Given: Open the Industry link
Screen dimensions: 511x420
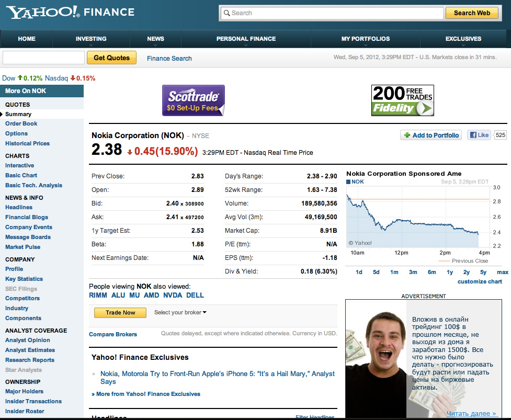Looking at the screenshot, I should [x=17, y=308].
